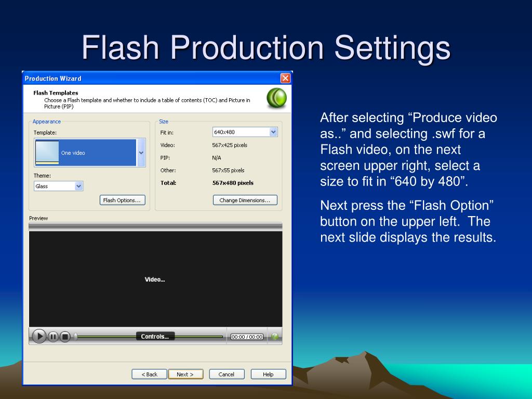This screenshot has height=399, width=532.
Task: Click the green Camtasia logo icon
Action: click(x=276, y=98)
